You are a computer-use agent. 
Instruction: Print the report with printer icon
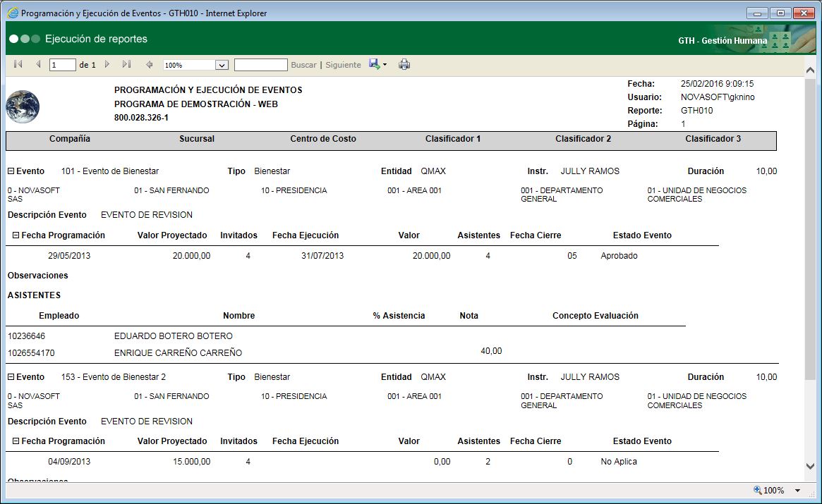click(x=404, y=65)
